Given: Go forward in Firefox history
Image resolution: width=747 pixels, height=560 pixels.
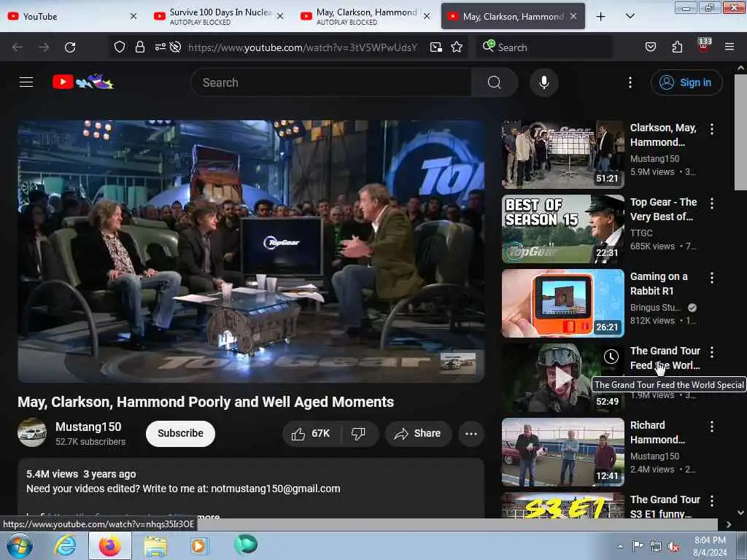Looking at the screenshot, I should point(43,47).
